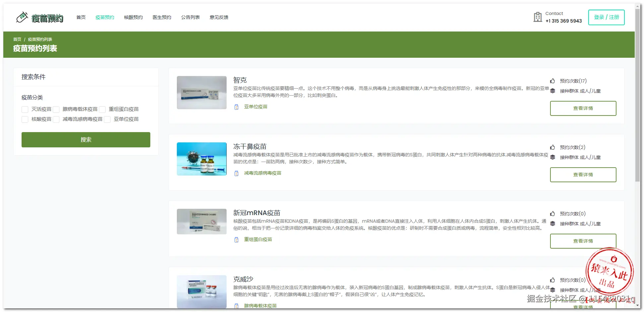Toggle the 亚单位疫苗 filter checkbox
The width and height of the screenshot is (644, 312).
point(107,119)
